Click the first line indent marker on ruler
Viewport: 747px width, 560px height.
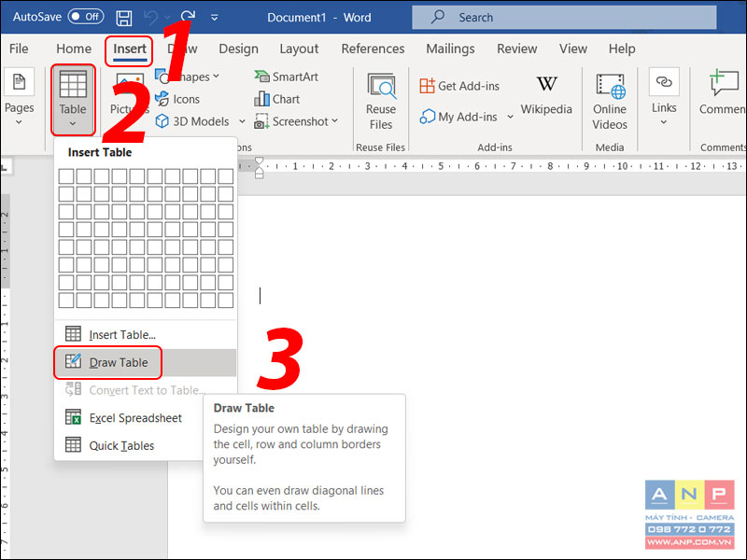coord(259,161)
